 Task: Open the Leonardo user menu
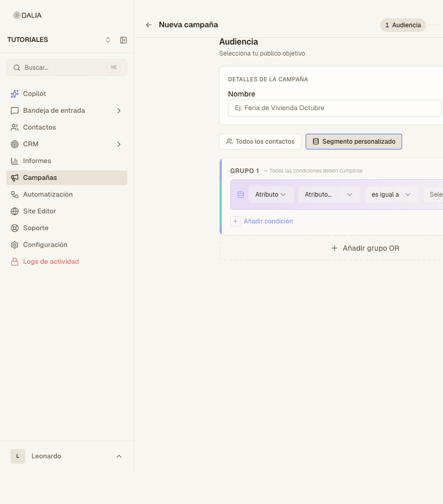click(x=67, y=456)
